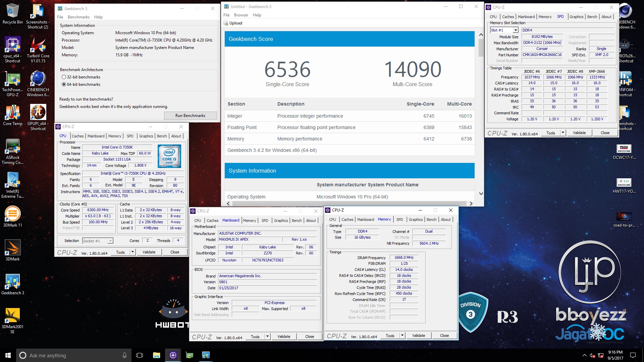Launch 3DMark desktop icon
Screen dimensions: 644x362
[x=13, y=251]
